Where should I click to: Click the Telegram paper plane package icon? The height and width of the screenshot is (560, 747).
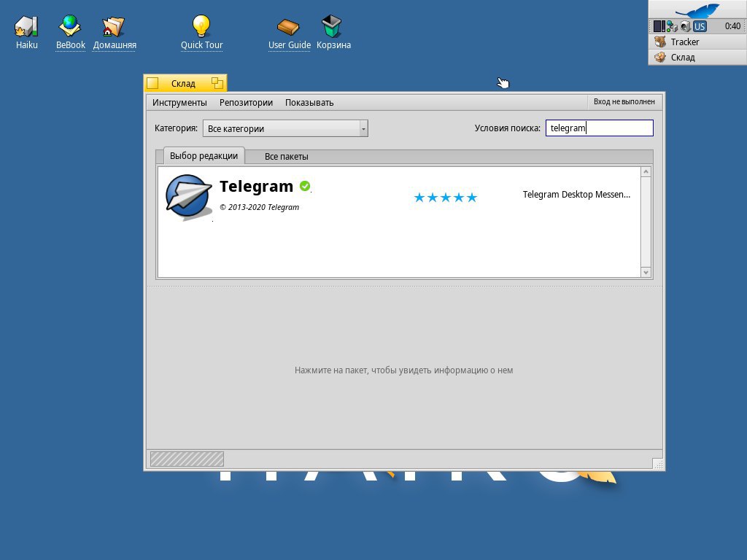[x=189, y=197]
